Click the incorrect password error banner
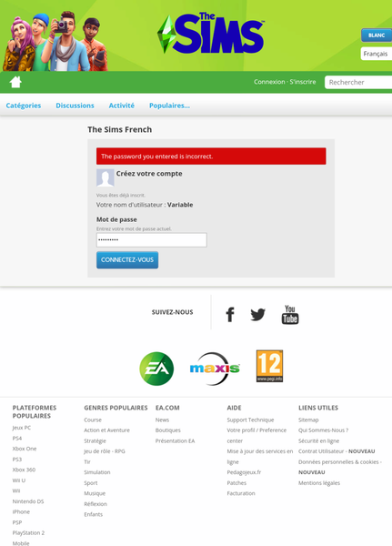Viewport: 392px width, 546px height. (x=211, y=156)
